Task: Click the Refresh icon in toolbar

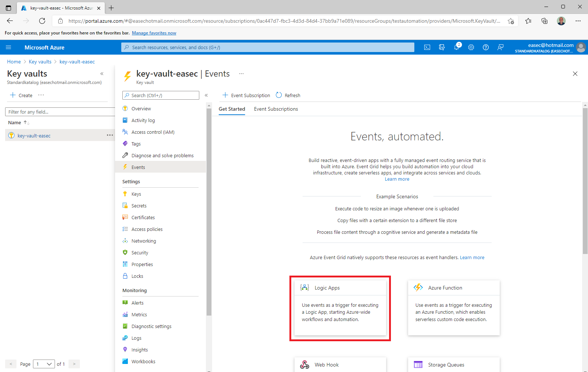Action: tap(279, 95)
